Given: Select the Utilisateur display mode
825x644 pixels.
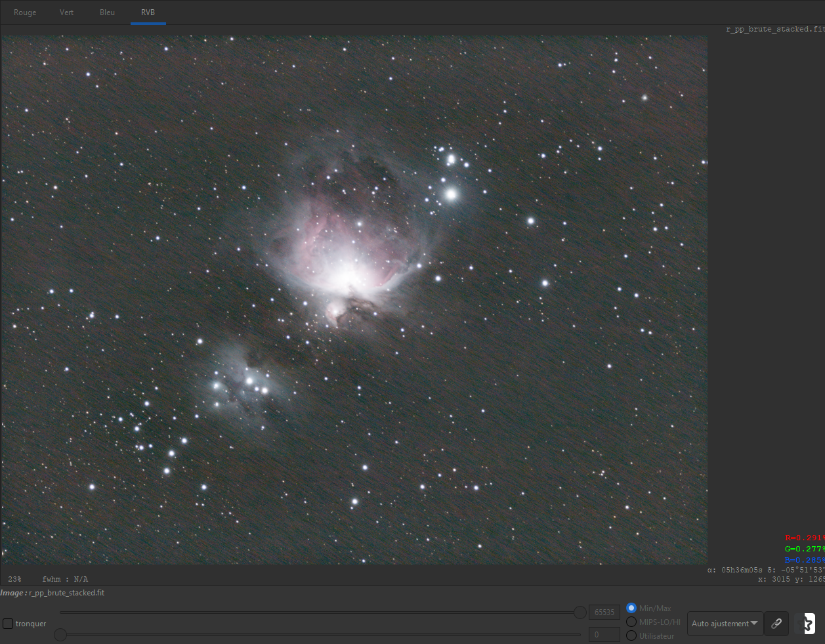Looking at the screenshot, I should click(x=631, y=635).
